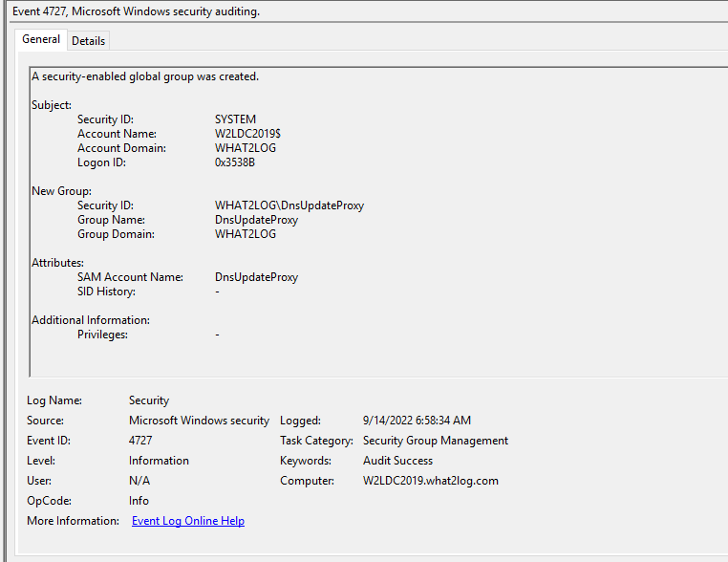
Task: Click the Group Name value DnsUpdateProxy
Action: pos(256,220)
